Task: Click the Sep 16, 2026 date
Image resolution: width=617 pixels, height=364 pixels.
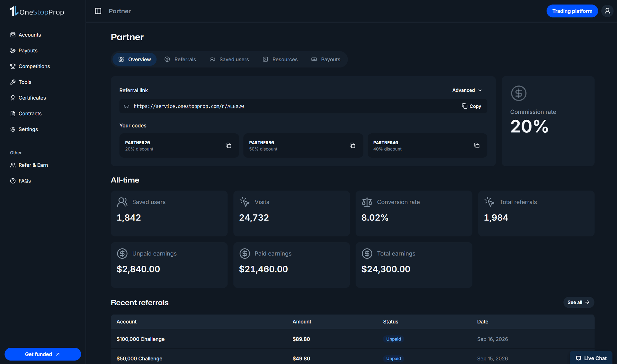Action: 492,339
